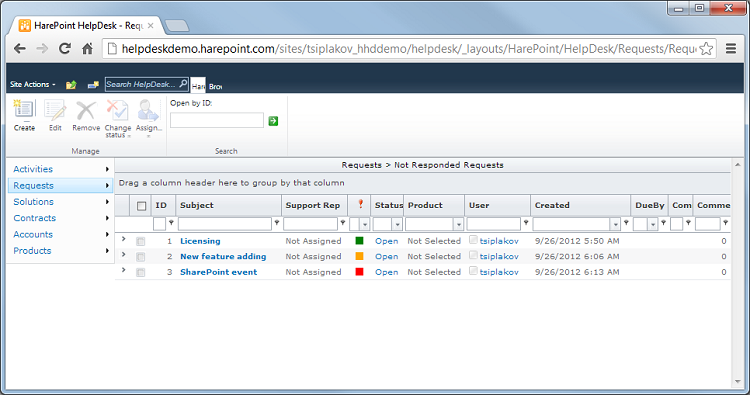This screenshot has width=750, height=395.
Task: Click the Assign request ribbon icon
Action: [x=149, y=118]
